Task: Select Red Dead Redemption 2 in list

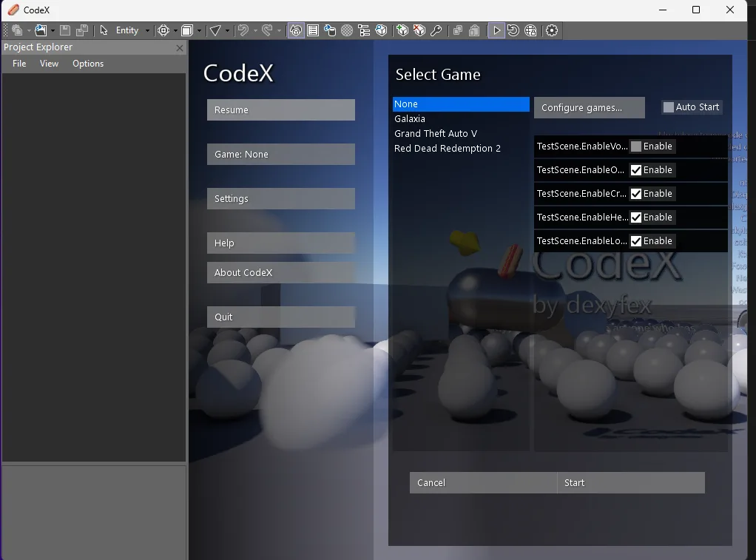Action: coord(461,149)
